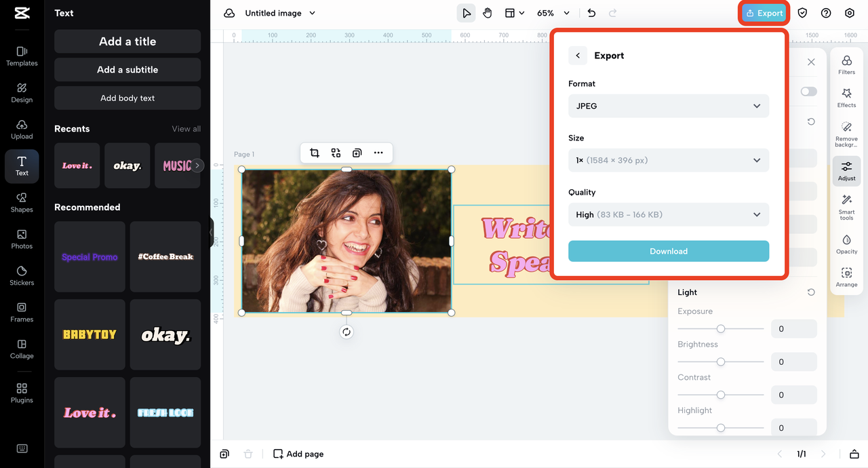868x468 pixels.
Task: Open the layout view dropdown
Action: [514, 13]
